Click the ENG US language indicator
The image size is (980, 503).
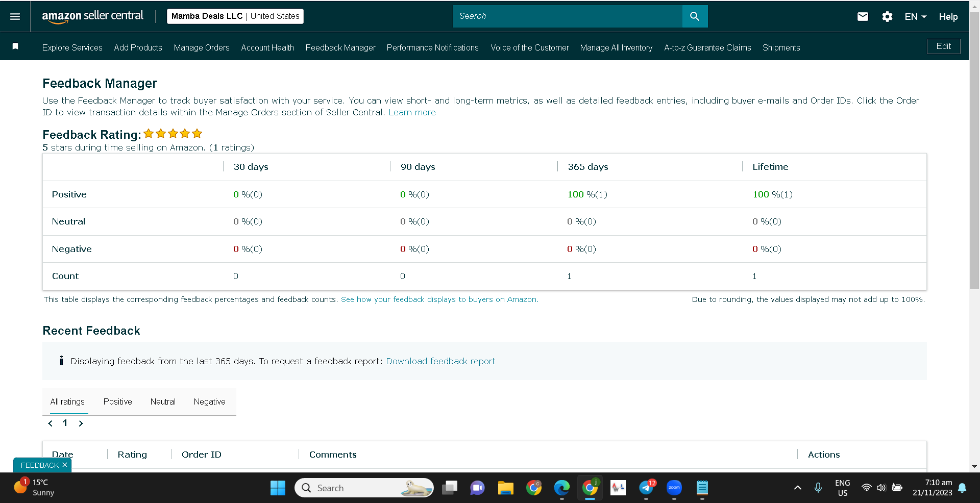pyautogui.click(x=842, y=488)
